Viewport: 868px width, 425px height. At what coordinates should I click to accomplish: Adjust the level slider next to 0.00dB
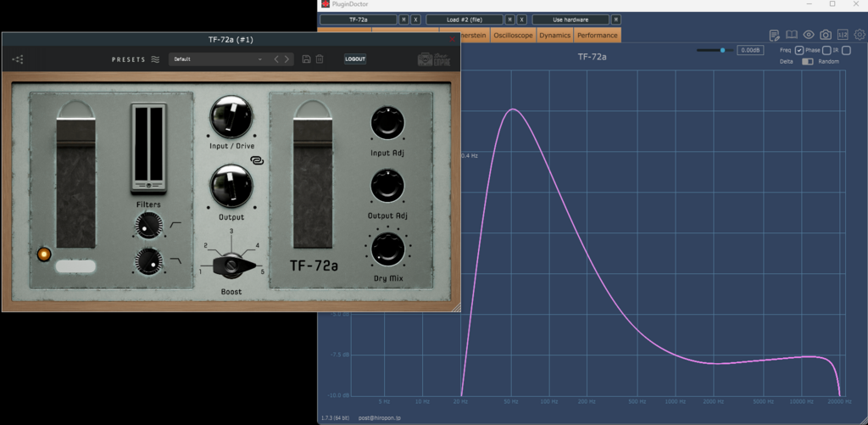[715, 50]
